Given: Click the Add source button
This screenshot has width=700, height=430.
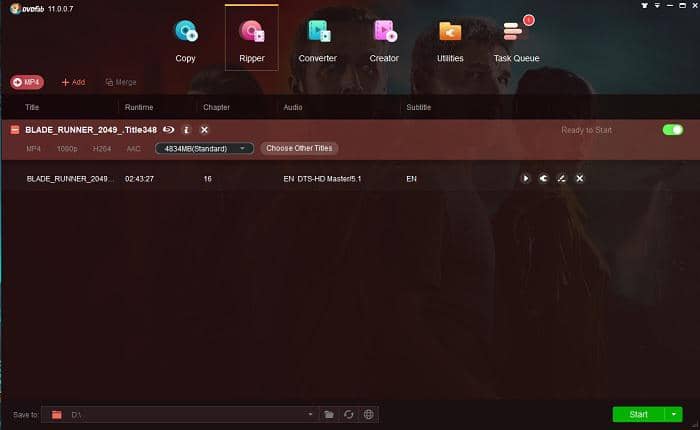Looking at the screenshot, I should pos(73,82).
